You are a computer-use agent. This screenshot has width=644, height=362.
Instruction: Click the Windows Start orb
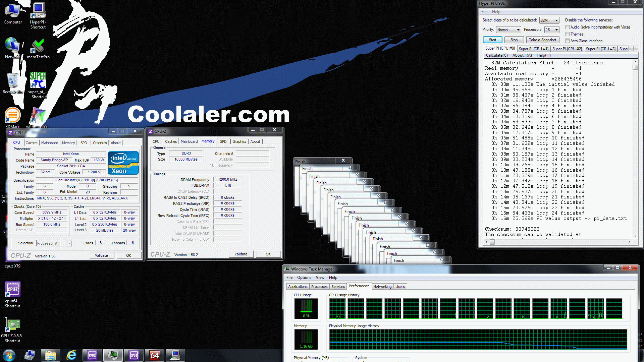coord(9,355)
